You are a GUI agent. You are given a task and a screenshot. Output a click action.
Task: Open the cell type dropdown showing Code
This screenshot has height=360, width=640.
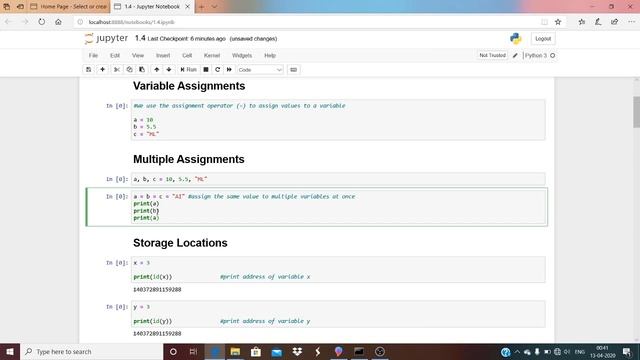pos(260,70)
